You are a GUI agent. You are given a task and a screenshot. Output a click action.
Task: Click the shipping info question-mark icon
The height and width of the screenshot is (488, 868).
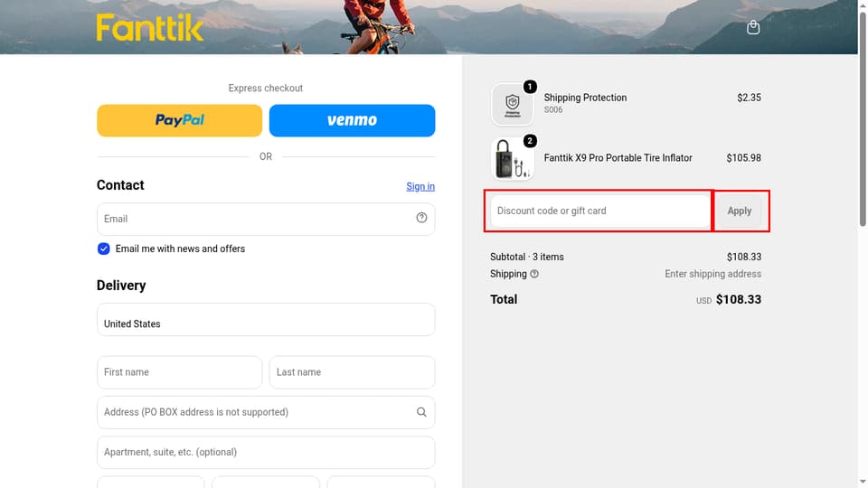tap(534, 274)
